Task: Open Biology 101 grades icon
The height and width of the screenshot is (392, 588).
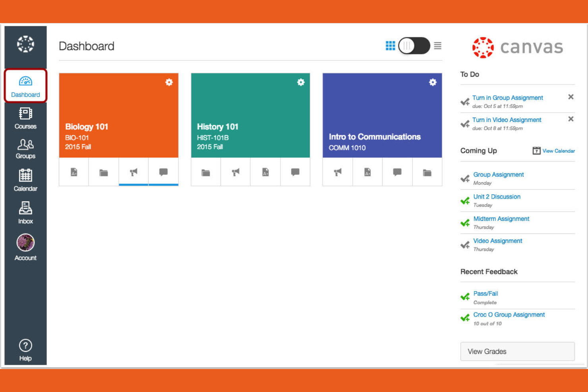Action: tap(73, 172)
